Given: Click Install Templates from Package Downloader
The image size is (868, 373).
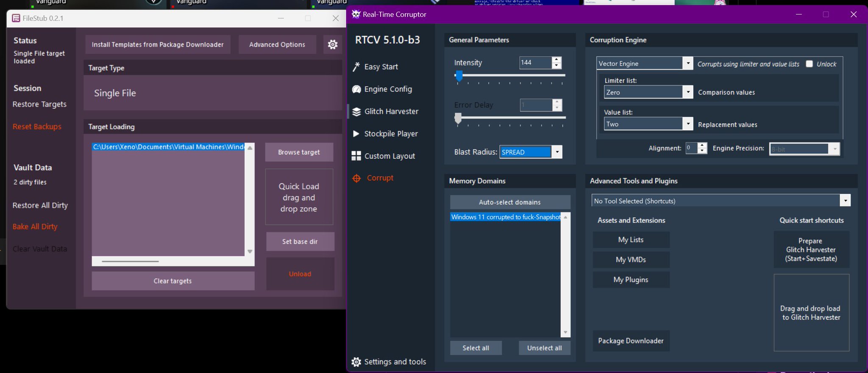Looking at the screenshot, I should tap(158, 45).
